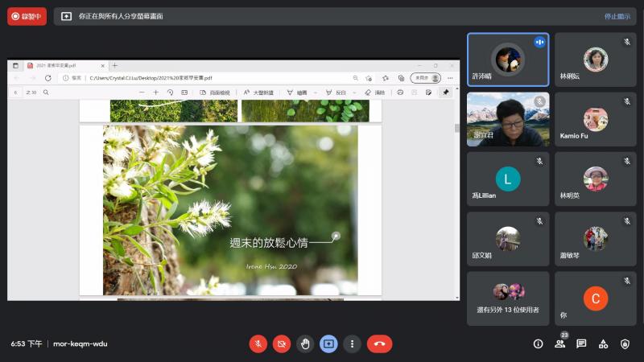Image resolution: width=644 pixels, height=362 pixels.
Task: Open the meeting details info icon
Action: point(538,343)
